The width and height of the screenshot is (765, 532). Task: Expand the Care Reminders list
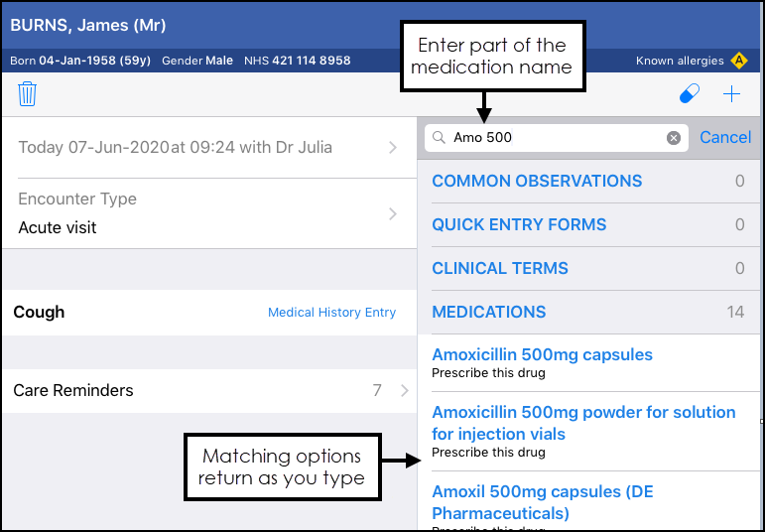click(208, 391)
